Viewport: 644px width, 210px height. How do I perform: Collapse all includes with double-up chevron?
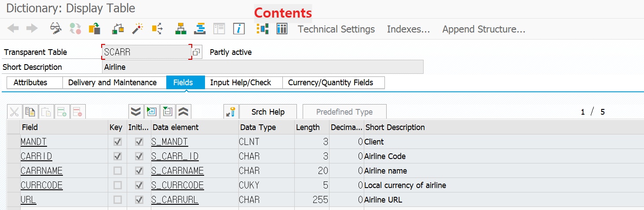[x=183, y=112]
